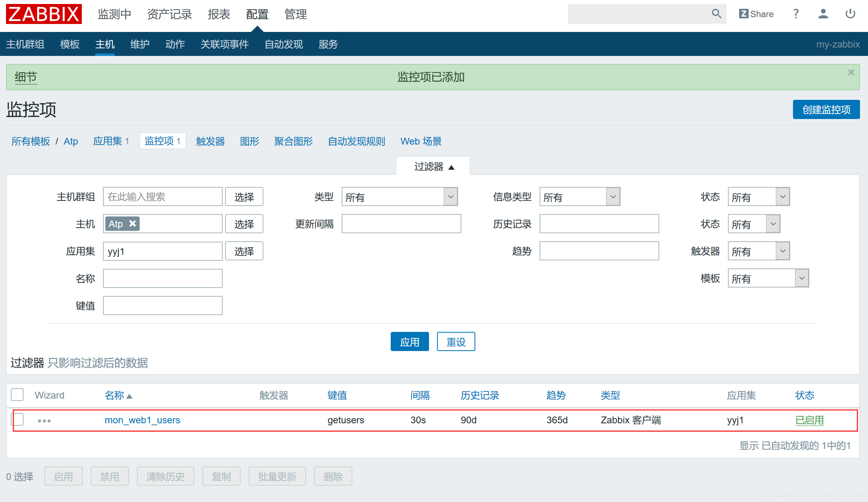Go to 模板 submenu

coord(70,44)
